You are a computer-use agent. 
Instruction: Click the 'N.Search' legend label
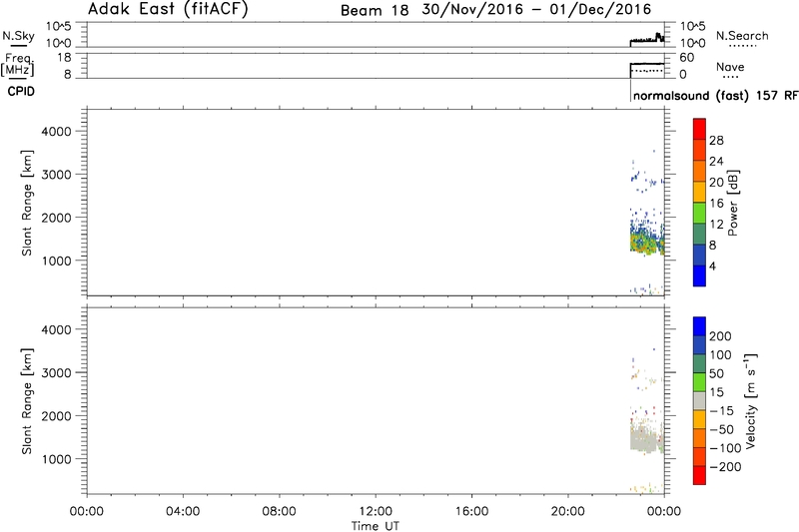click(742, 36)
